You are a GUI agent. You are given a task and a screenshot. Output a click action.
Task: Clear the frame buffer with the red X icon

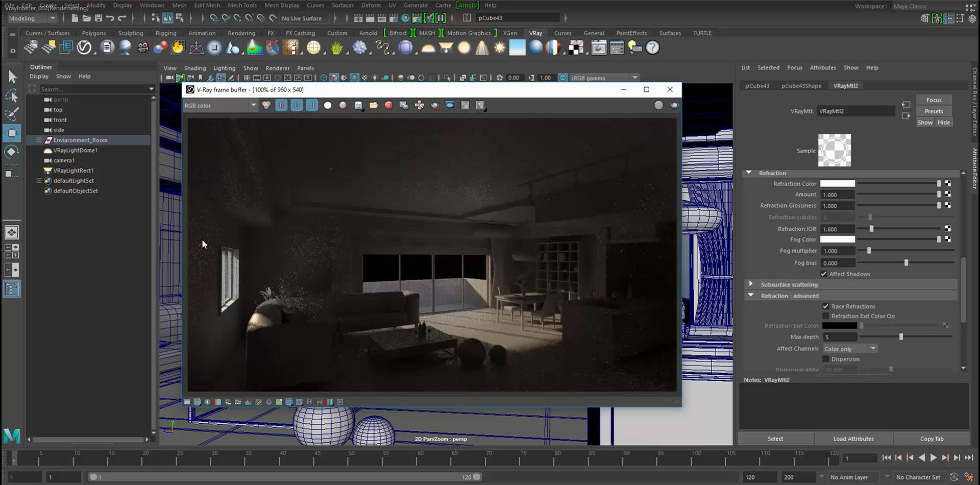388,105
